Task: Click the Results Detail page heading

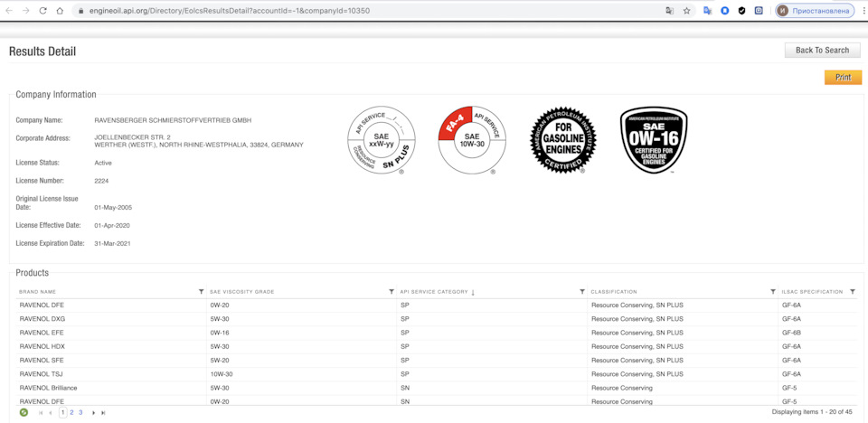Action: click(x=42, y=52)
